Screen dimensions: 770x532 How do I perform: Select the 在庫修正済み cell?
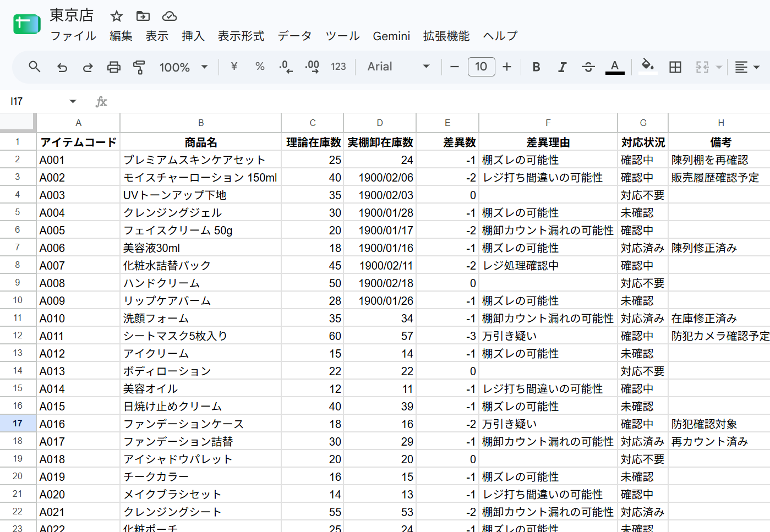(719, 318)
